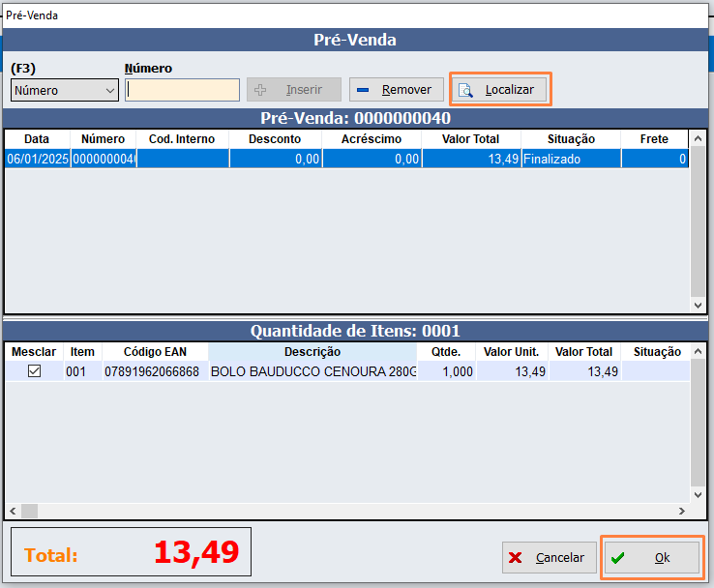Click the green checkmark icon on Ok
Screen dimensions: 714x588
(617, 558)
